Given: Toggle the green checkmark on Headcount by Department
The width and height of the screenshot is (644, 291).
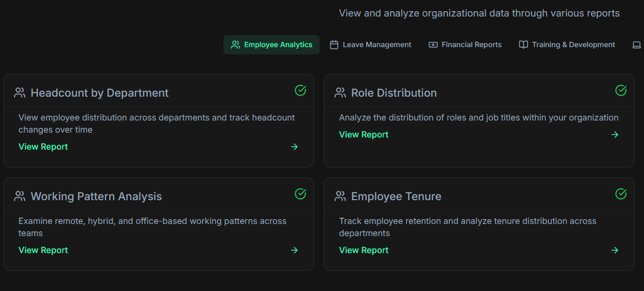Looking at the screenshot, I should [x=300, y=90].
